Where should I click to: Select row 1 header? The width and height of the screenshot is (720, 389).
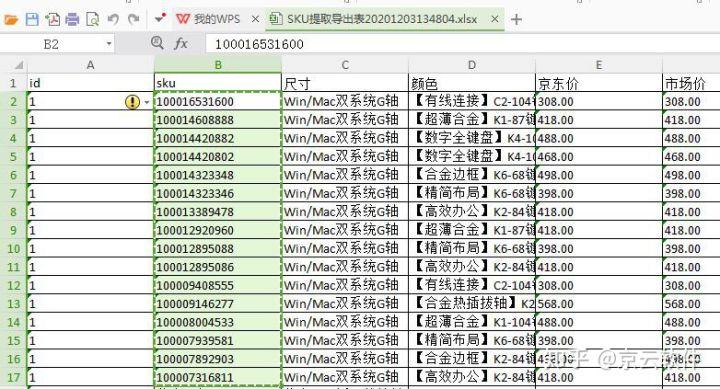[x=13, y=83]
